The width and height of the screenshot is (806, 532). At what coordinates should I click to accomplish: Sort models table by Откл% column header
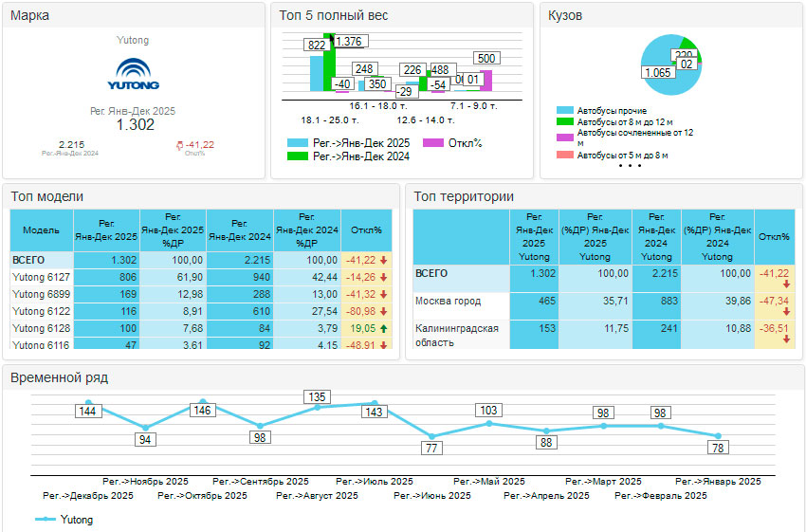pyautogui.click(x=366, y=230)
